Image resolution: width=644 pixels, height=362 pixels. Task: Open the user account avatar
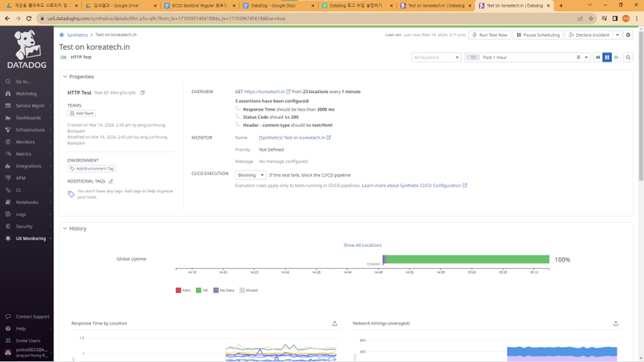[x=8, y=352]
